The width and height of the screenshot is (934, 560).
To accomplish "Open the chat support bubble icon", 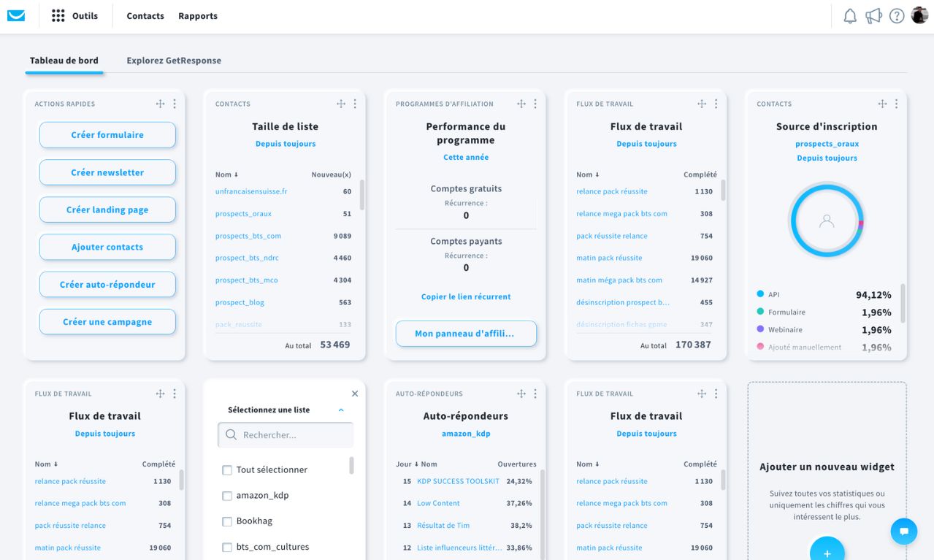I will click(903, 532).
